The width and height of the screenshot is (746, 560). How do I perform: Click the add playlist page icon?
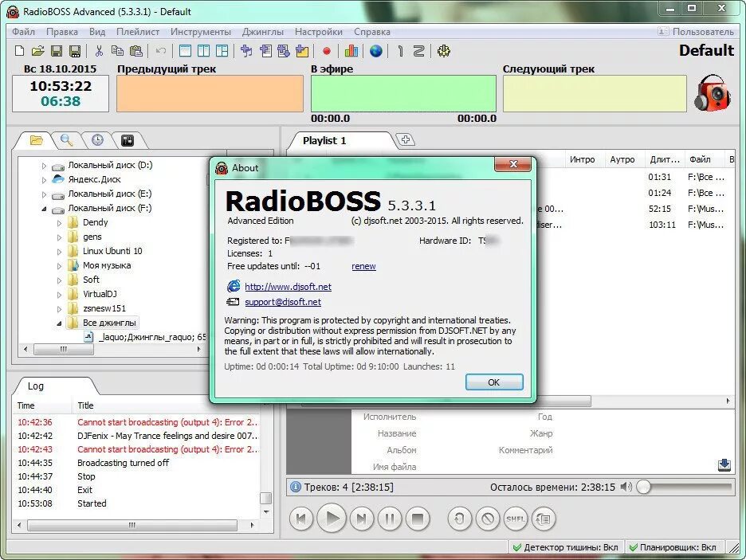265,51
